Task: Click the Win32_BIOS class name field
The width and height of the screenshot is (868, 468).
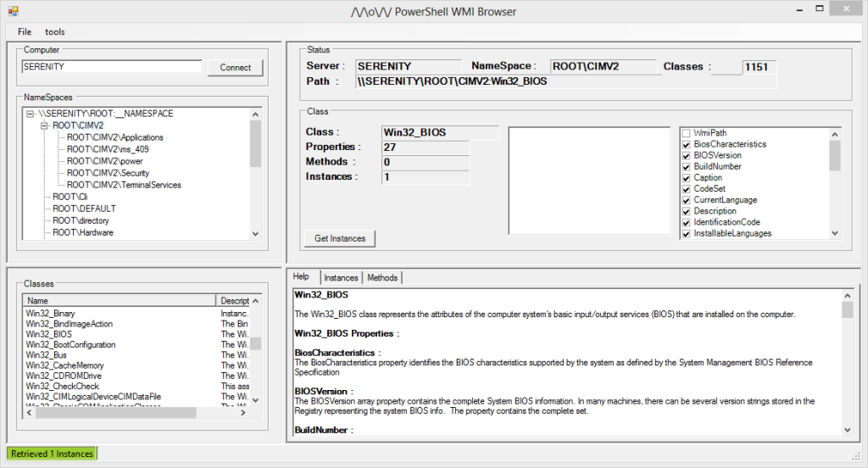Action: 440,132
